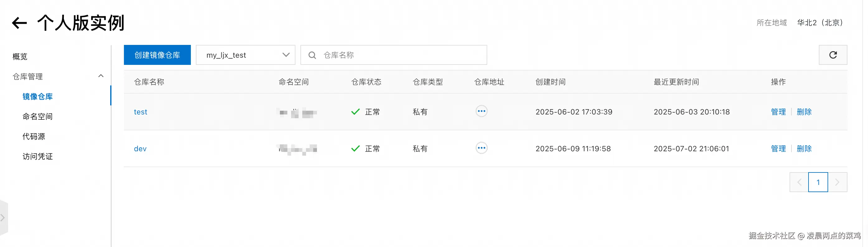The image size is (868, 247).
Task: Click 删除 for the test repository
Action: (x=804, y=112)
